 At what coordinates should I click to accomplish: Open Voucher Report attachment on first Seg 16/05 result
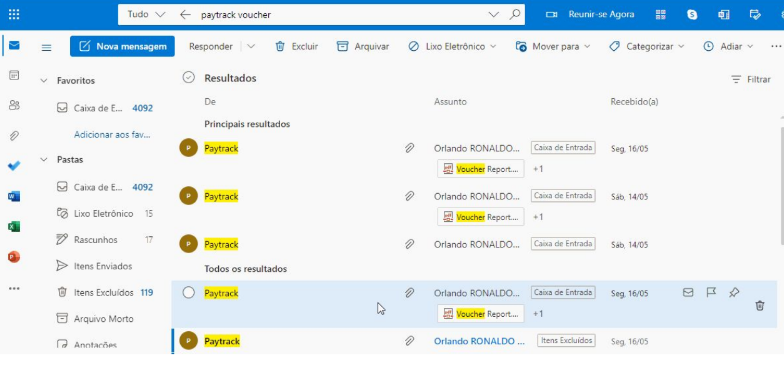click(x=481, y=169)
